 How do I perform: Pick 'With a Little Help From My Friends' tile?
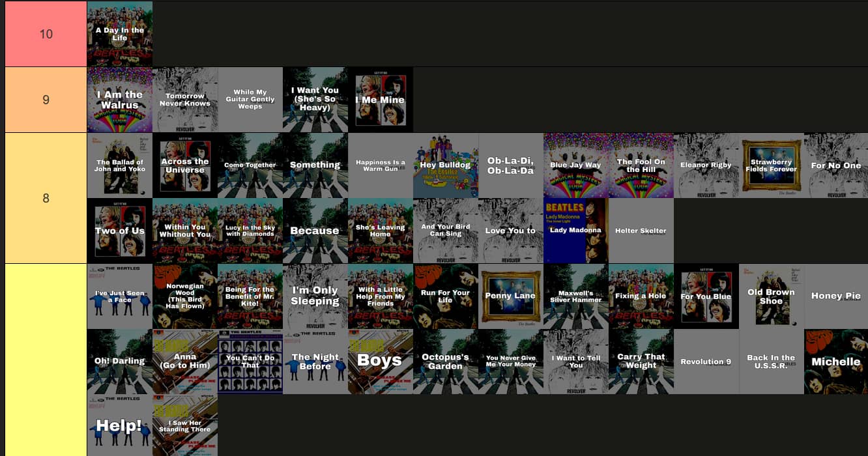tap(381, 296)
